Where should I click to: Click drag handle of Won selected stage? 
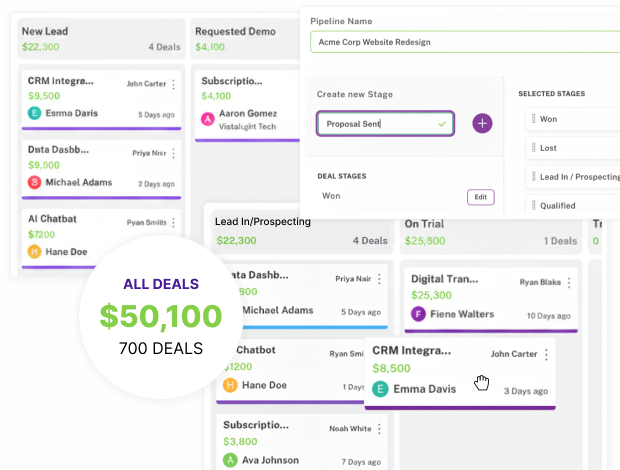click(x=533, y=119)
